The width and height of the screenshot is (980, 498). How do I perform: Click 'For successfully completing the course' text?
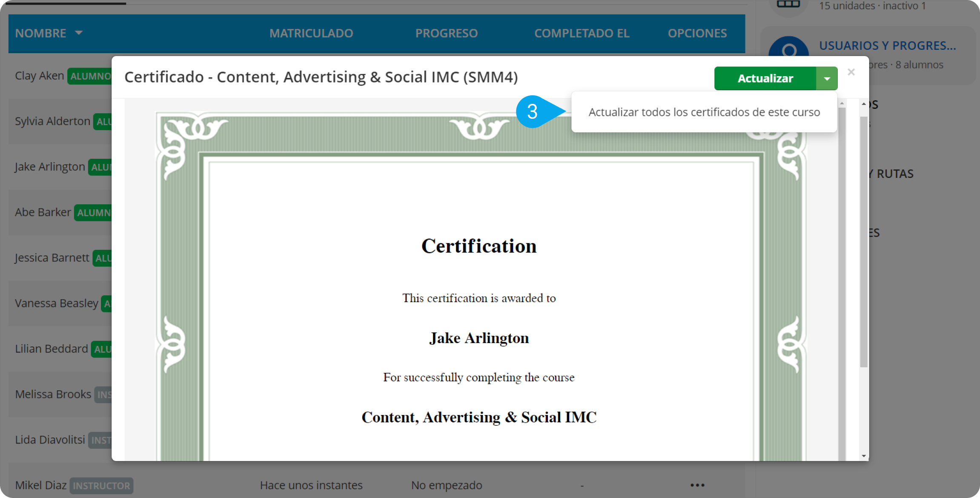479,378
